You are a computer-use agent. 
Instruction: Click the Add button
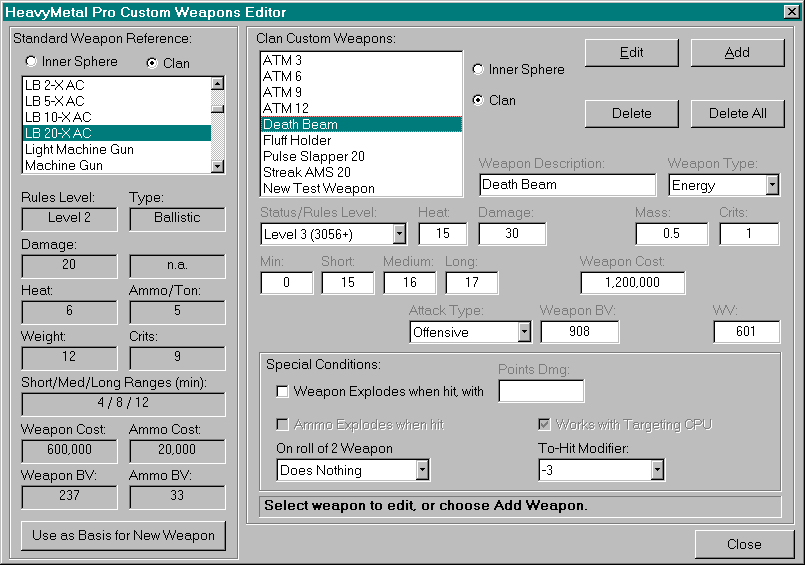click(737, 53)
